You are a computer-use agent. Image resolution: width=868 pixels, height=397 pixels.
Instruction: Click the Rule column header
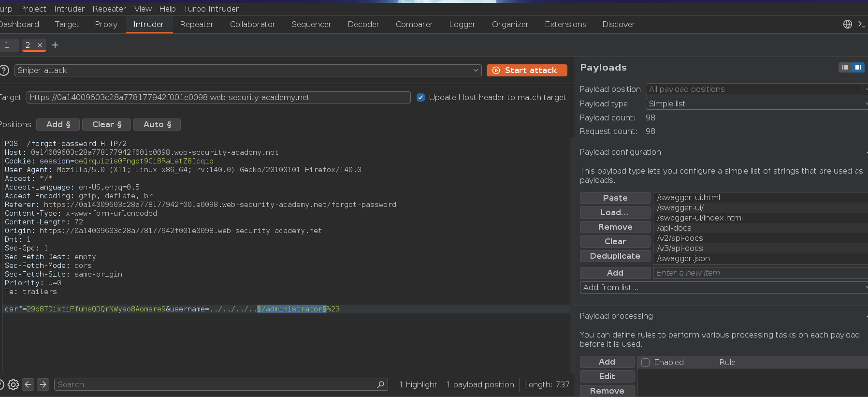(x=793, y=362)
